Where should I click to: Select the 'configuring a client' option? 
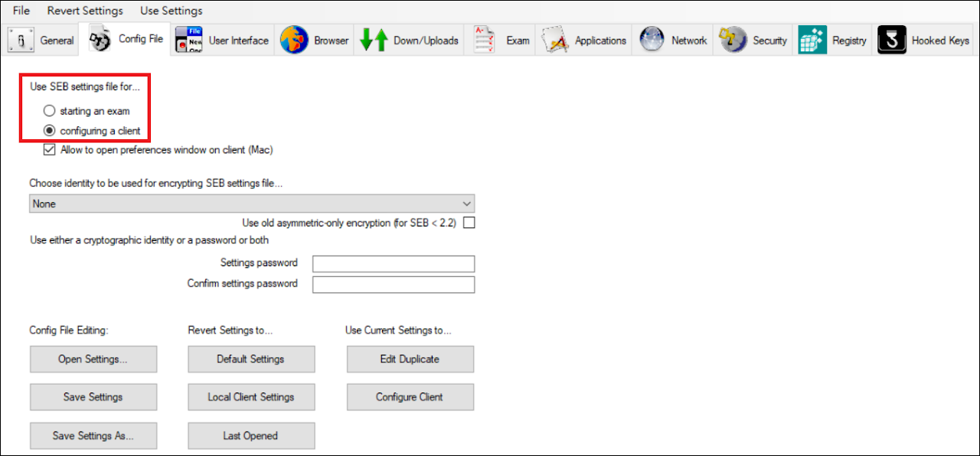50,131
